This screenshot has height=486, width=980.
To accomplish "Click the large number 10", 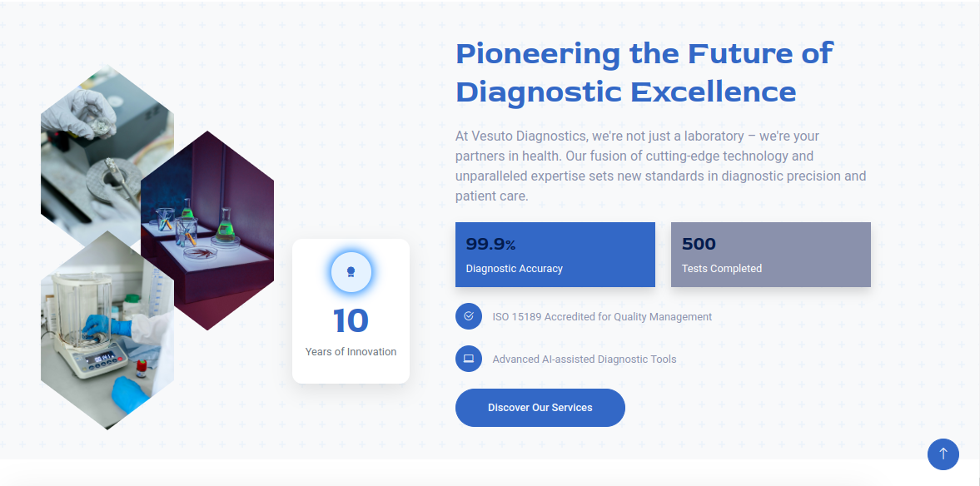I will pos(351,320).
